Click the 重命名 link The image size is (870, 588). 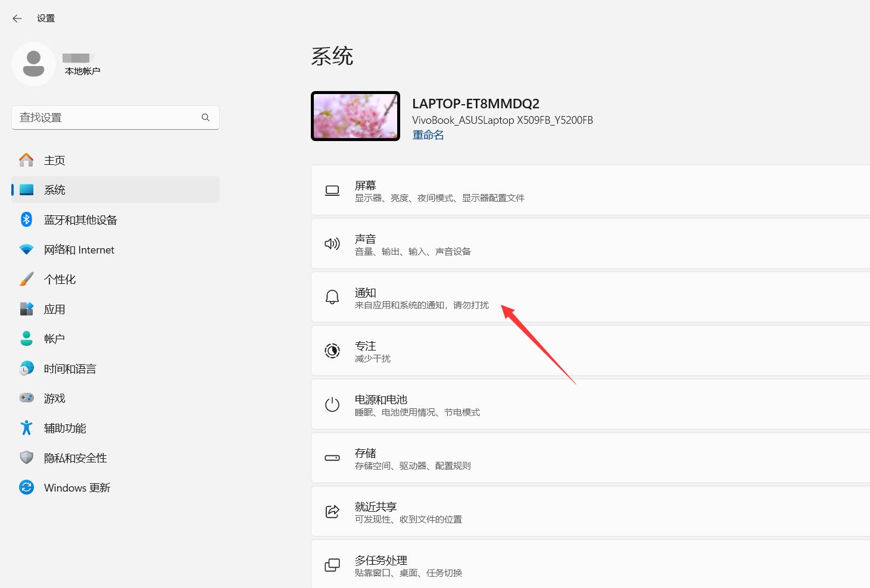tap(428, 135)
